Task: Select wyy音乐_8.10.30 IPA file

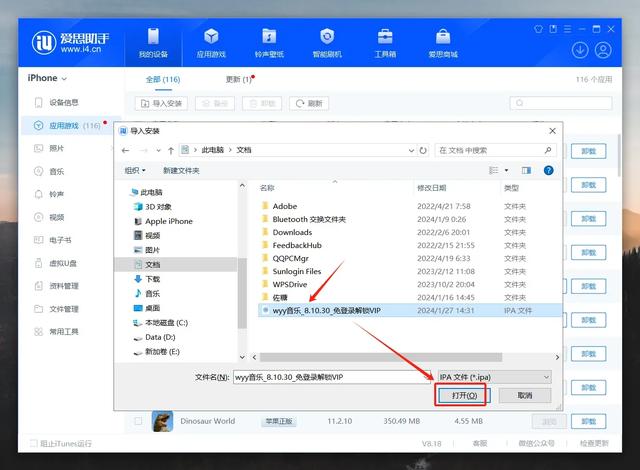Action: pos(410,310)
